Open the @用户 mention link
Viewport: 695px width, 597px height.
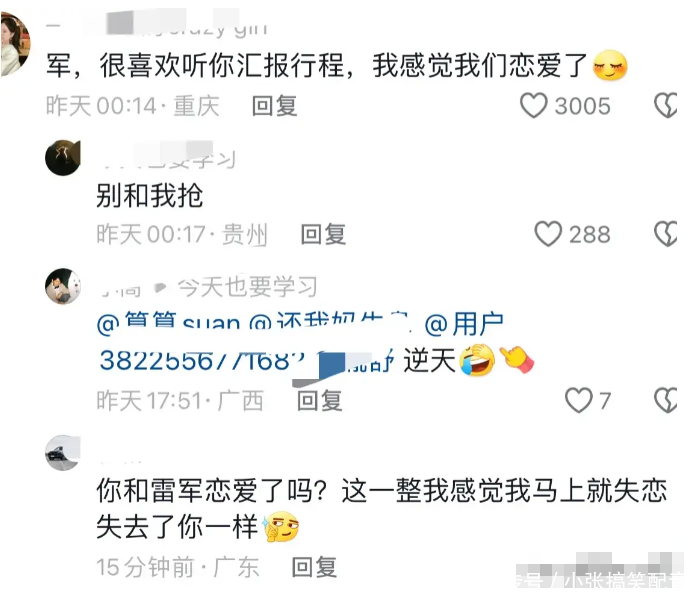pyautogui.click(x=464, y=323)
